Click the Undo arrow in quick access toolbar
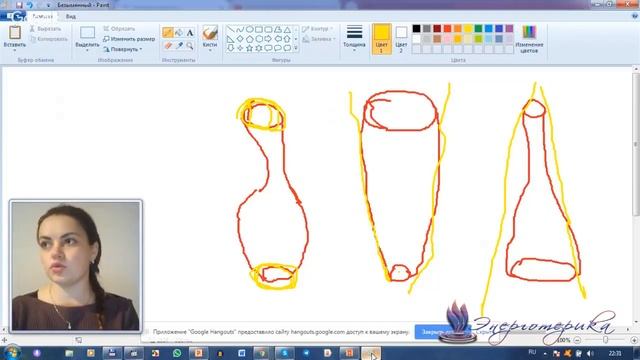This screenshot has width=640, height=360. pos(30,5)
